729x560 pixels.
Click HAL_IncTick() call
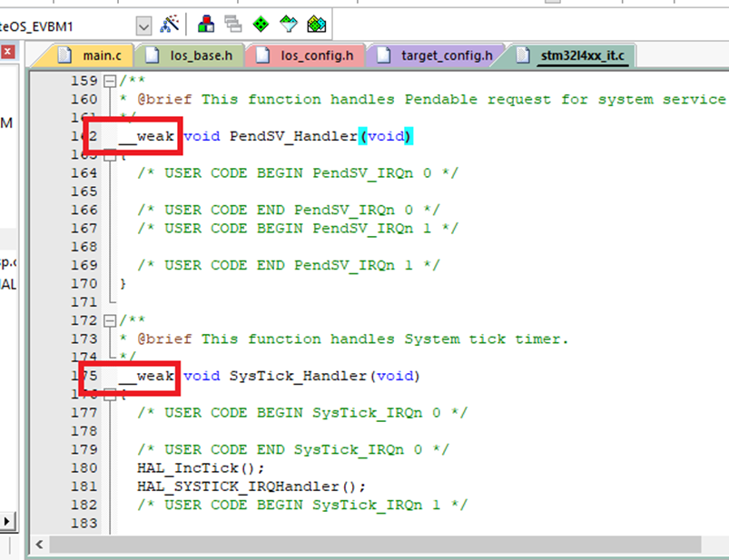201,468
